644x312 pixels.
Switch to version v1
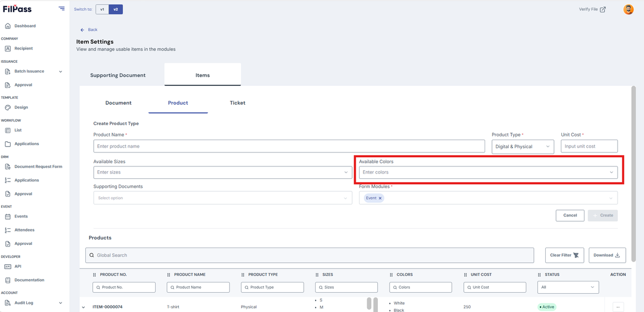click(x=102, y=9)
